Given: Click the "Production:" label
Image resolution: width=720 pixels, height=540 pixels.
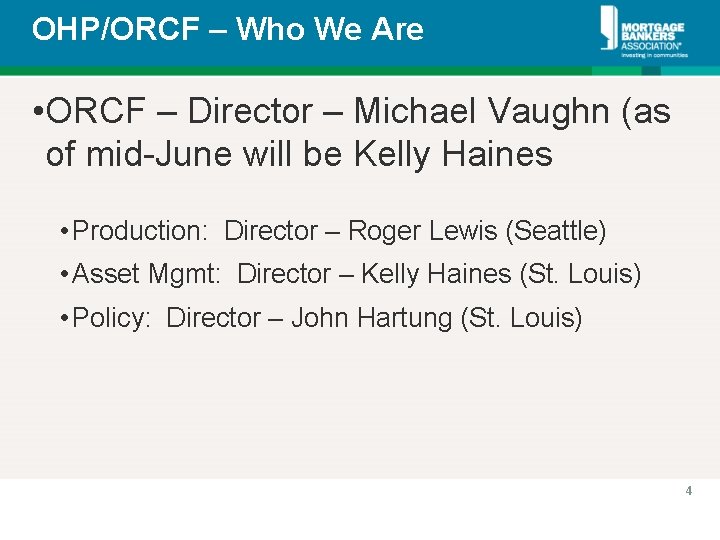Looking at the screenshot, I should (140, 231).
